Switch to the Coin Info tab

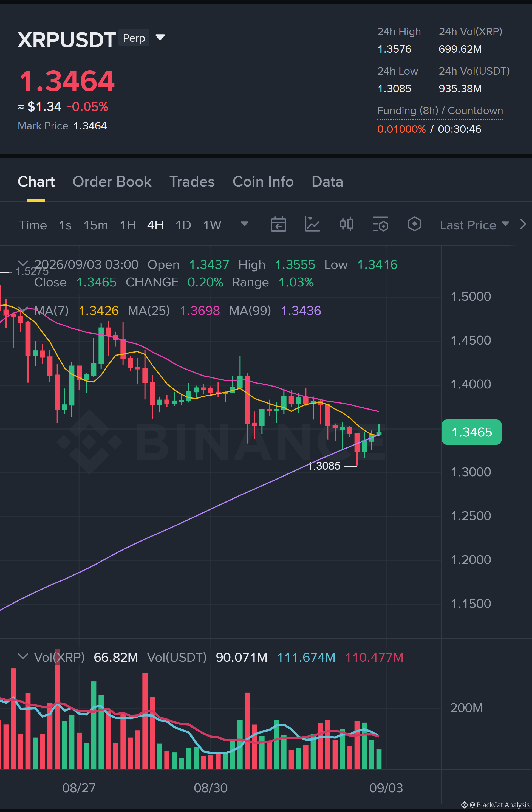coord(263,182)
